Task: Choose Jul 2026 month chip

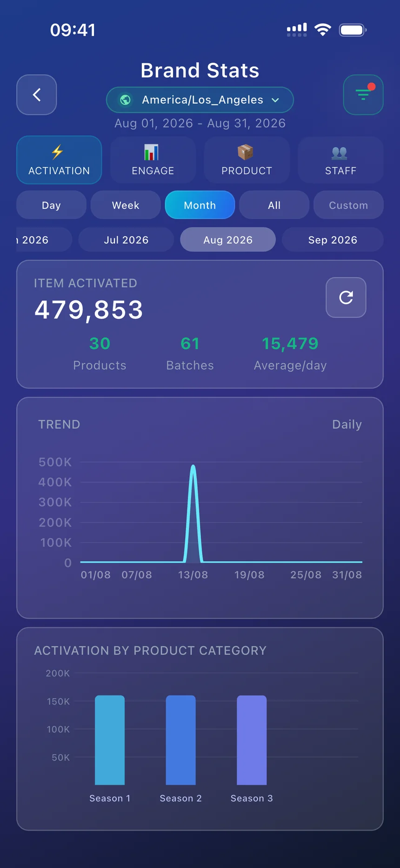Action: [x=126, y=240]
